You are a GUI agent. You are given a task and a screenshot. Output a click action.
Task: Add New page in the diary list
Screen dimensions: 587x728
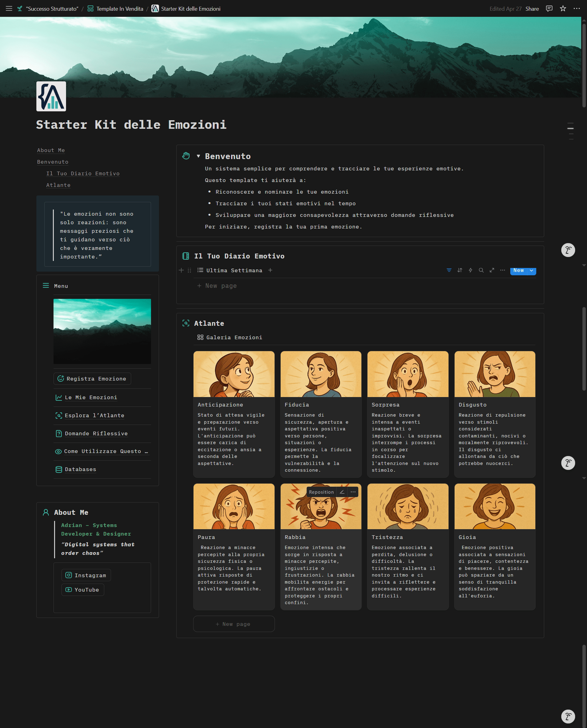pos(217,286)
